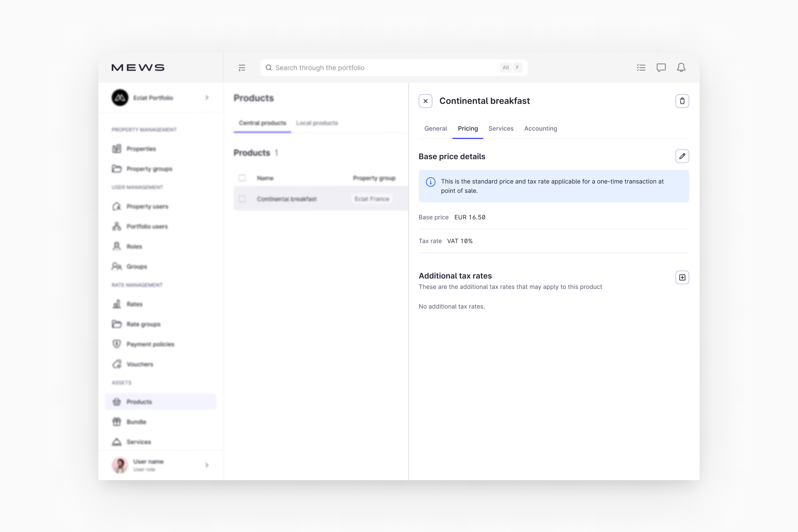Expand the Eclat Portfolio switcher chevron
The width and height of the screenshot is (798, 532).
pyautogui.click(x=207, y=98)
